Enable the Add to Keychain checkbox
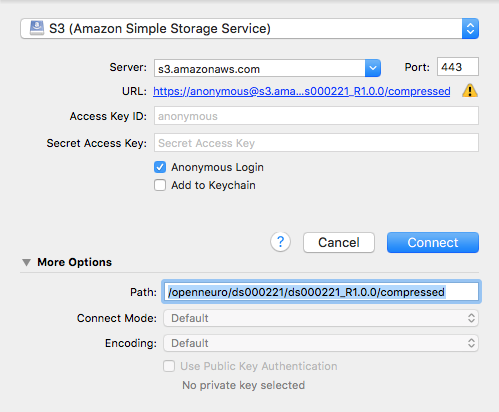 click(x=160, y=185)
